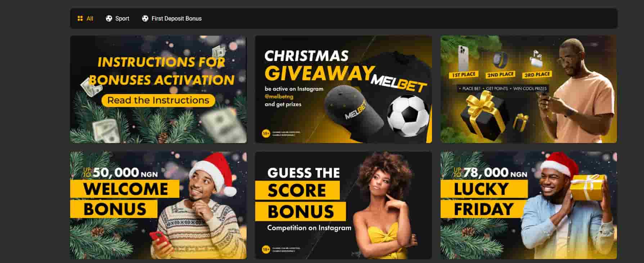Open the 1st, 2nd, 3rd place prizes banner
Viewport: 644px width, 263px height.
[x=528, y=89]
